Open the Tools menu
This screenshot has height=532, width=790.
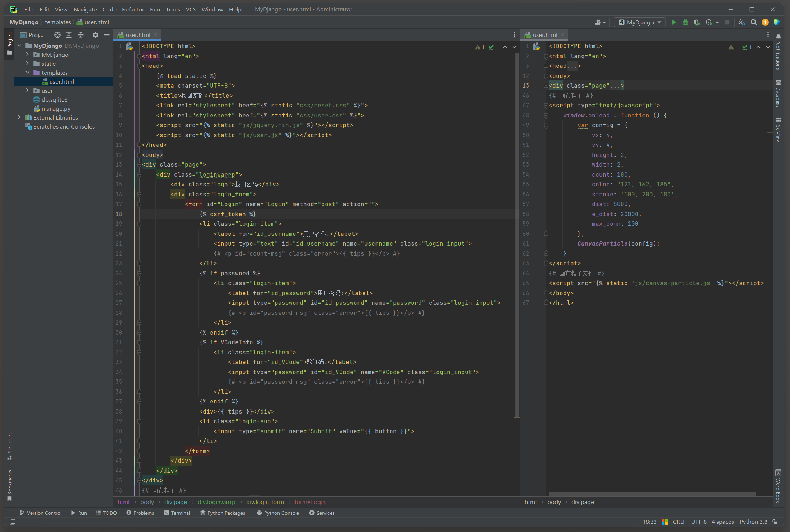[173, 9]
